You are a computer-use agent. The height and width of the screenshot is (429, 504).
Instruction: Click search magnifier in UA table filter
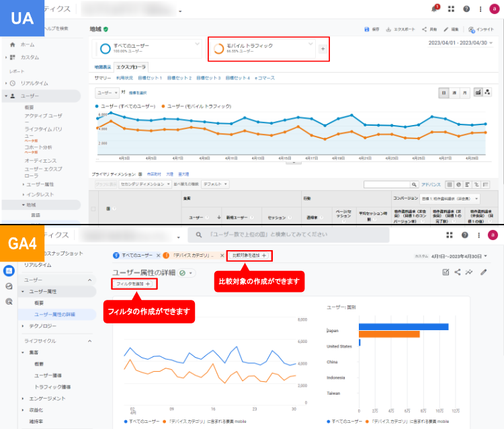click(414, 185)
